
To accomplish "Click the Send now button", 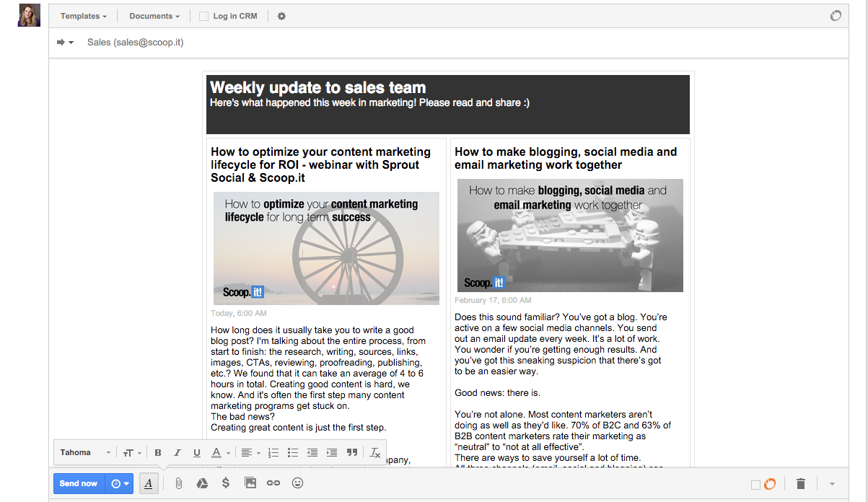I will pyautogui.click(x=79, y=483).
